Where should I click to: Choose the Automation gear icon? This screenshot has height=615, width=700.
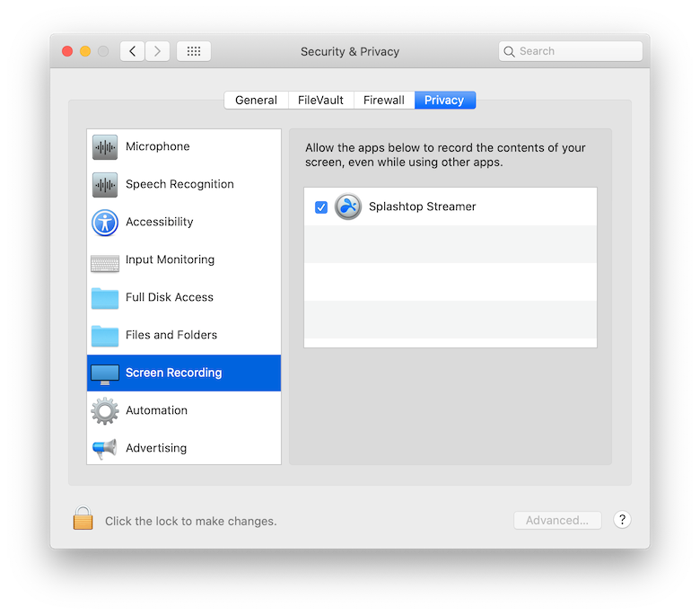point(105,411)
